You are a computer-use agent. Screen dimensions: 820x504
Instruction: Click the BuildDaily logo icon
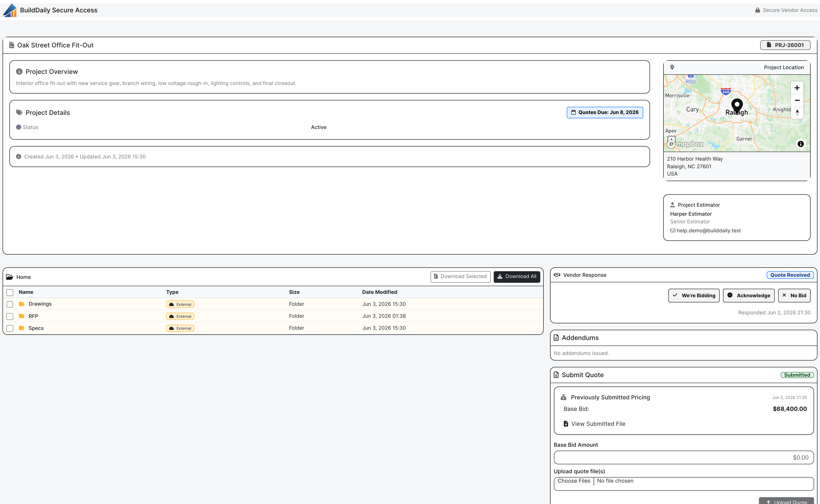(x=10, y=10)
